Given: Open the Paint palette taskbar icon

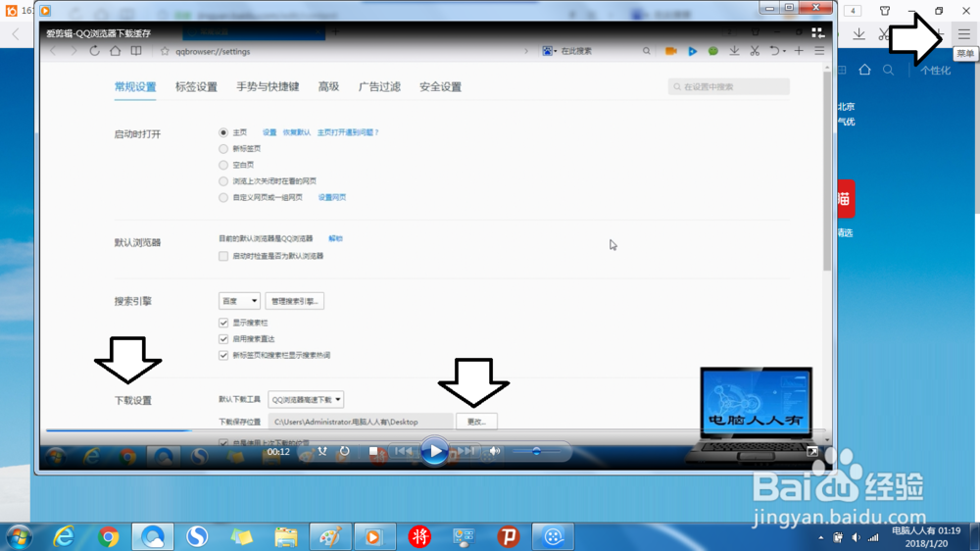Looking at the screenshot, I should (x=330, y=536).
